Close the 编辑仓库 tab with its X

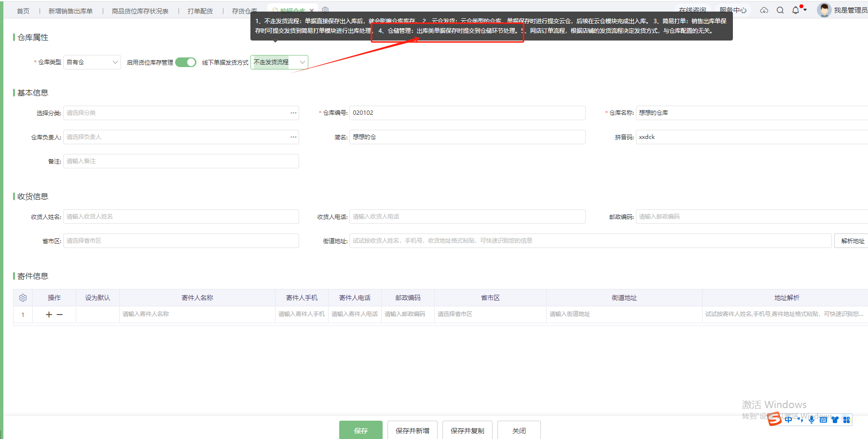coord(312,11)
